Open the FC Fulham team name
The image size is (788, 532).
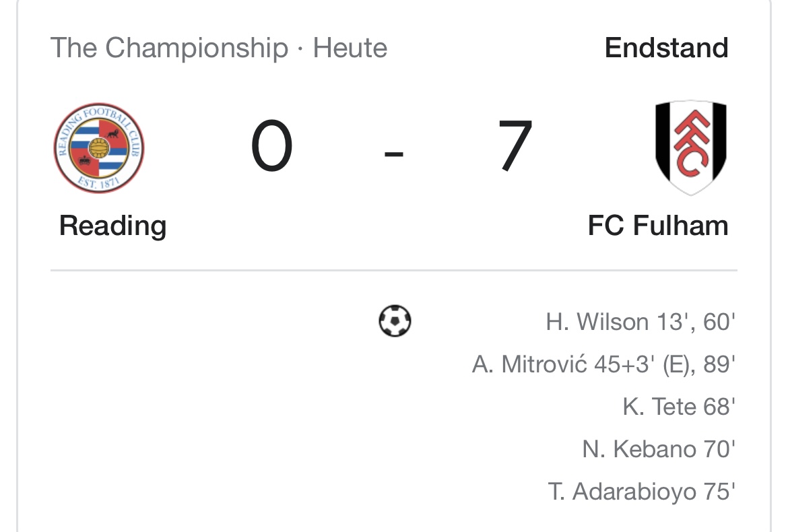coord(658,226)
